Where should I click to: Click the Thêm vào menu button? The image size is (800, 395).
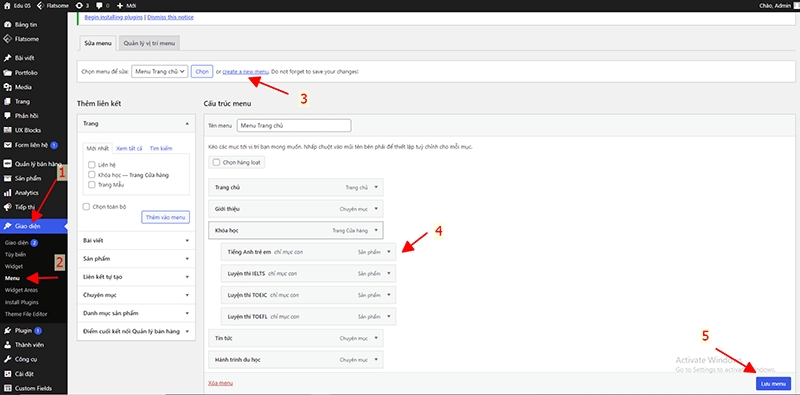pyautogui.click(x=165, y=217)
